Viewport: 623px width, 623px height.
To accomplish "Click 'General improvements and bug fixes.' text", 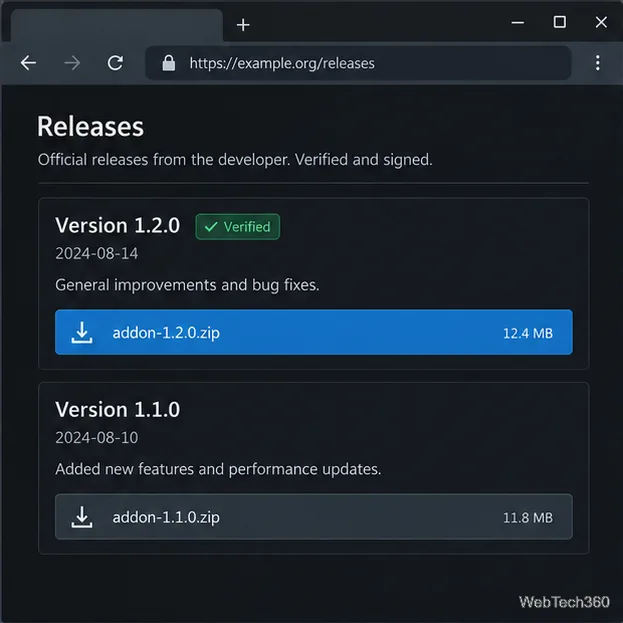I will click(187, 285).
